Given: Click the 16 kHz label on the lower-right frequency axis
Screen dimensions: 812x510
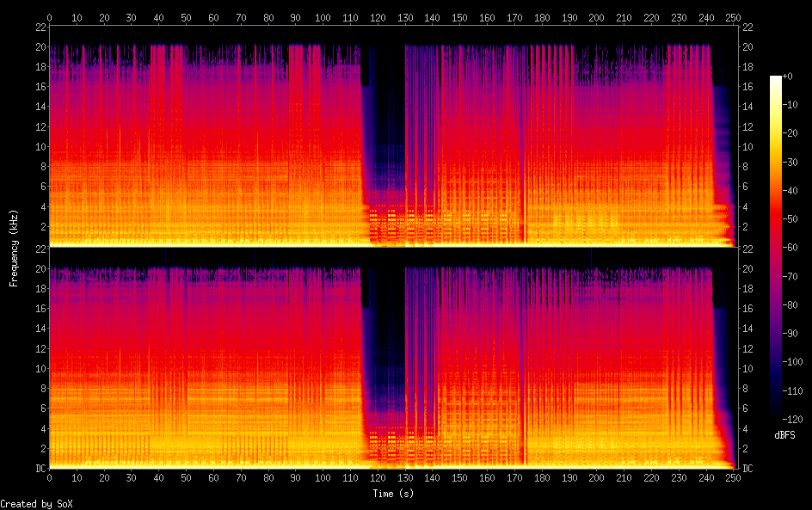Looking at the screenshot, I should click(x=748, y=309).
